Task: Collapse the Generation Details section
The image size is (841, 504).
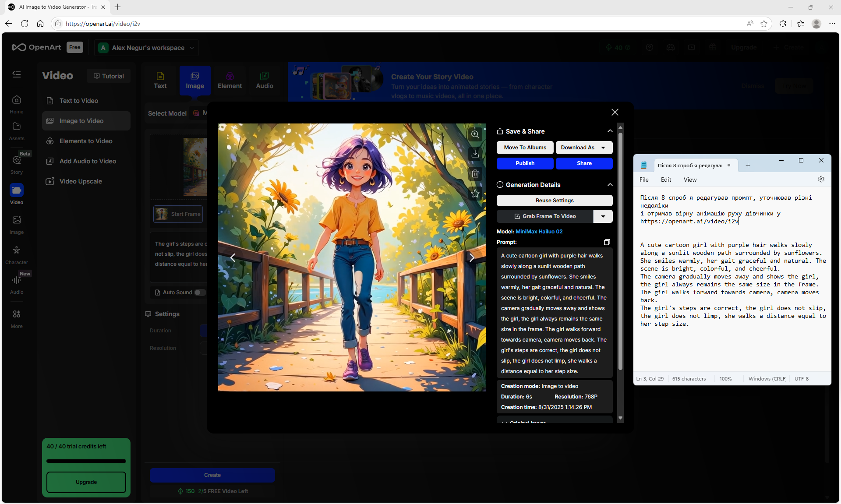Action: coord(610,185)
